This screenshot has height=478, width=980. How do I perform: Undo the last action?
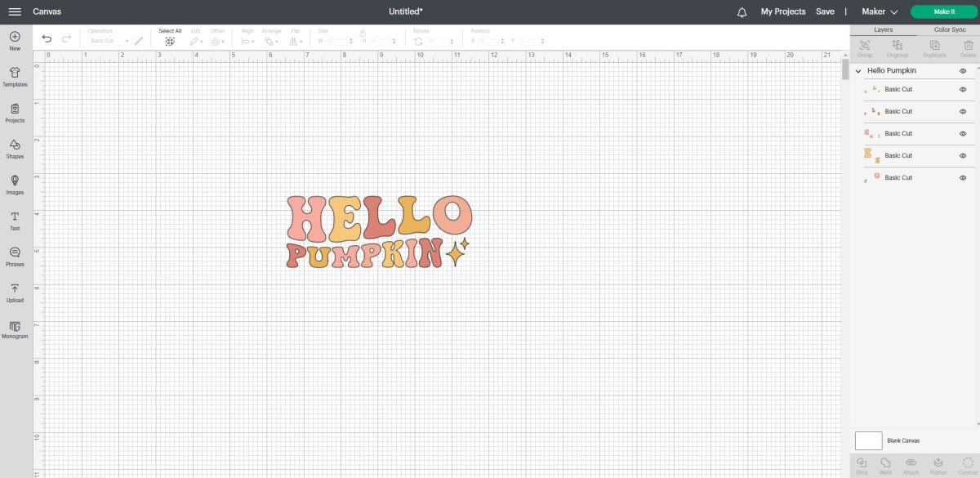coord(47,39)
